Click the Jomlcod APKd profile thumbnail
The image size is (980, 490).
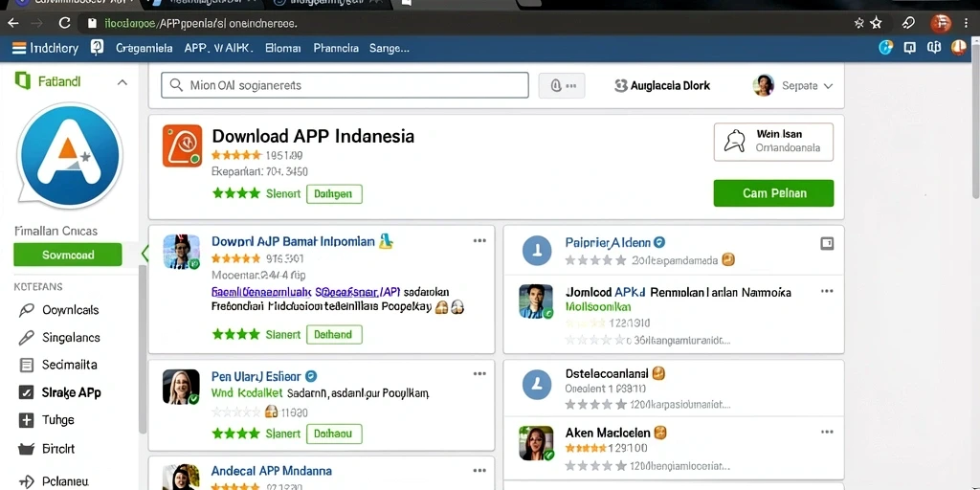536,301
